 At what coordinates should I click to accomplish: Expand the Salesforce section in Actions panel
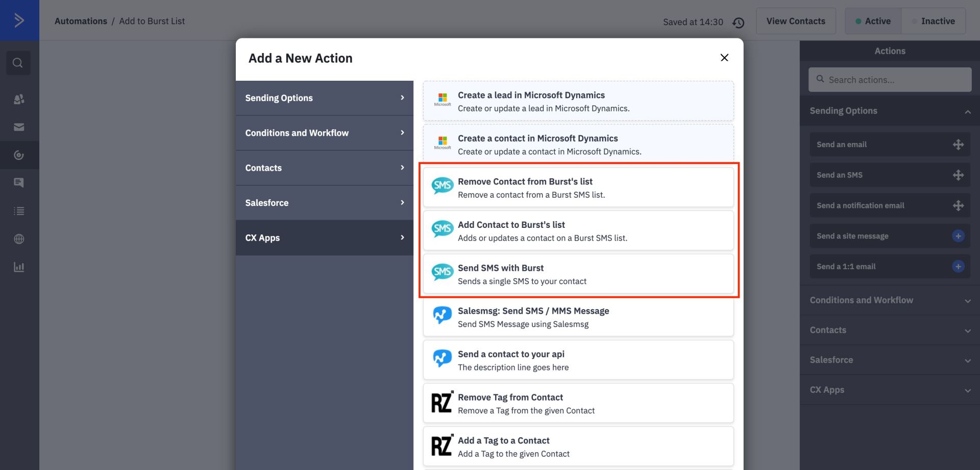pos(890,360)
